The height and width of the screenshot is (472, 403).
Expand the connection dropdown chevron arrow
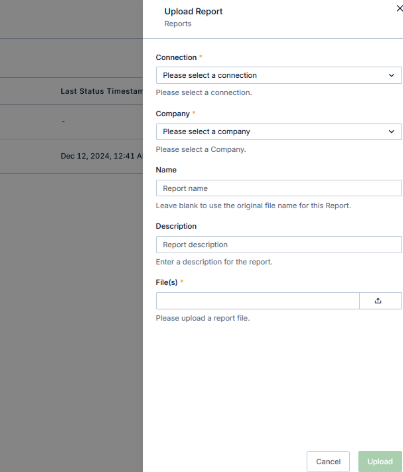[391, 75]
